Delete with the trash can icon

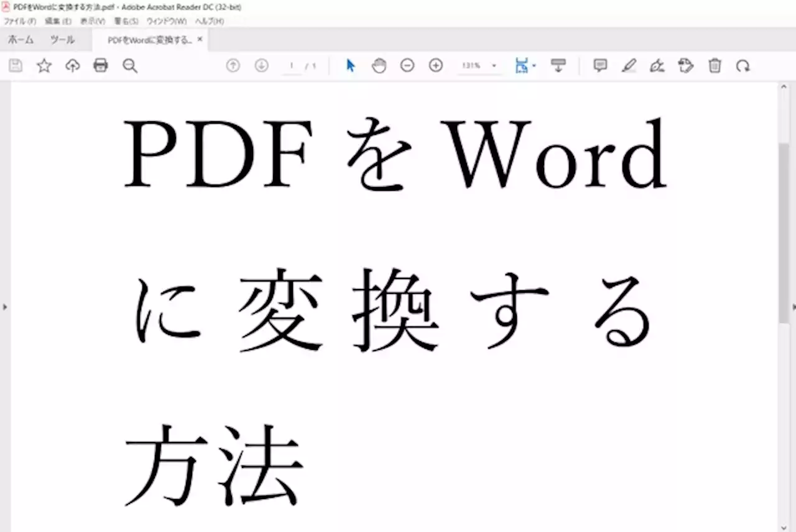pos(715,65)
